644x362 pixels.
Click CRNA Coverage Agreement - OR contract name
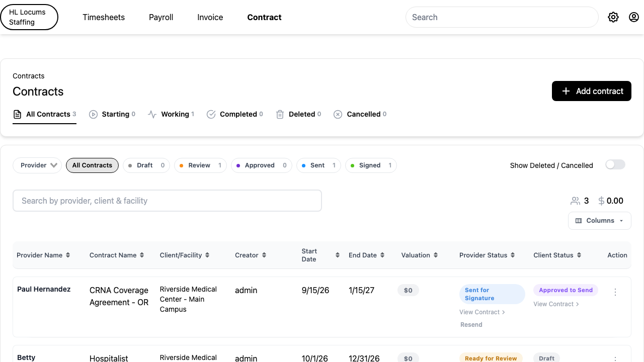[x=119, y=296]
